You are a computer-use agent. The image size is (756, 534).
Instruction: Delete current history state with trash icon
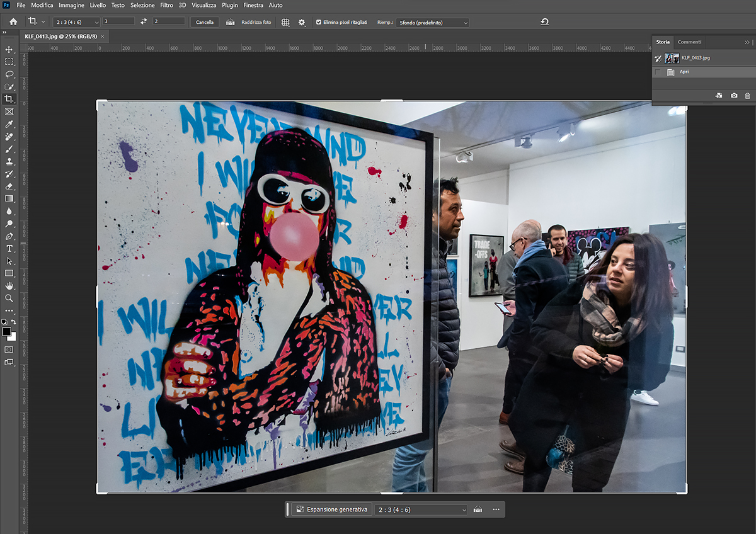(x=748, y=96)
